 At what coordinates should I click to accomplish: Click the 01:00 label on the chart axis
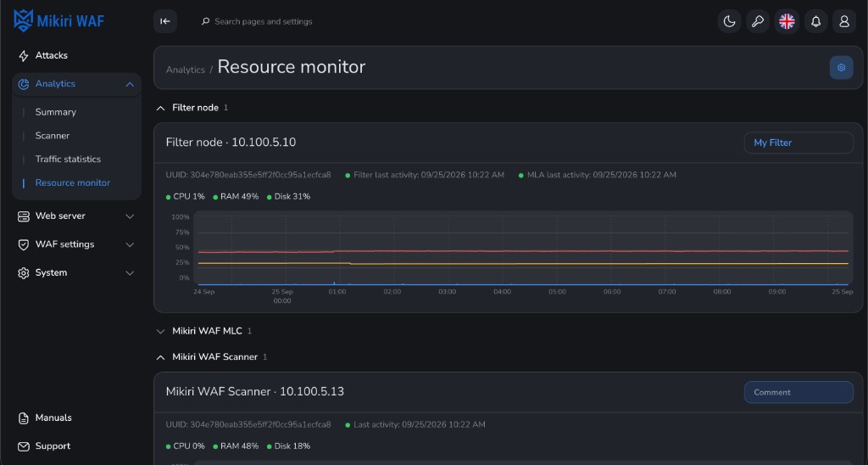[x=337, y=292]
